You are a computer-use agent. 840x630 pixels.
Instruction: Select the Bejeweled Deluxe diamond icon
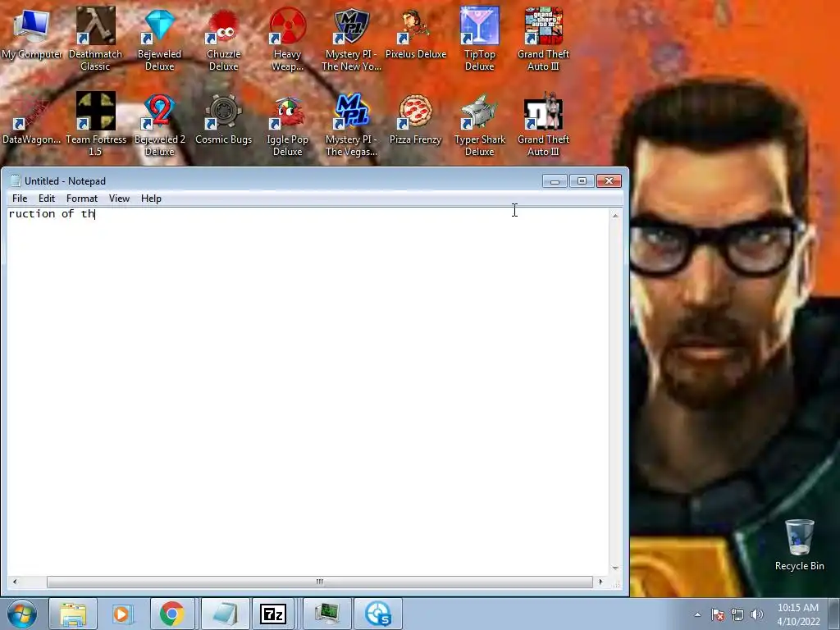click(159, 25)
